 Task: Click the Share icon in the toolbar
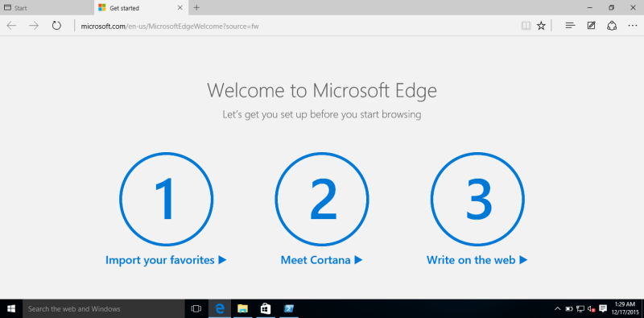point(612,26)
